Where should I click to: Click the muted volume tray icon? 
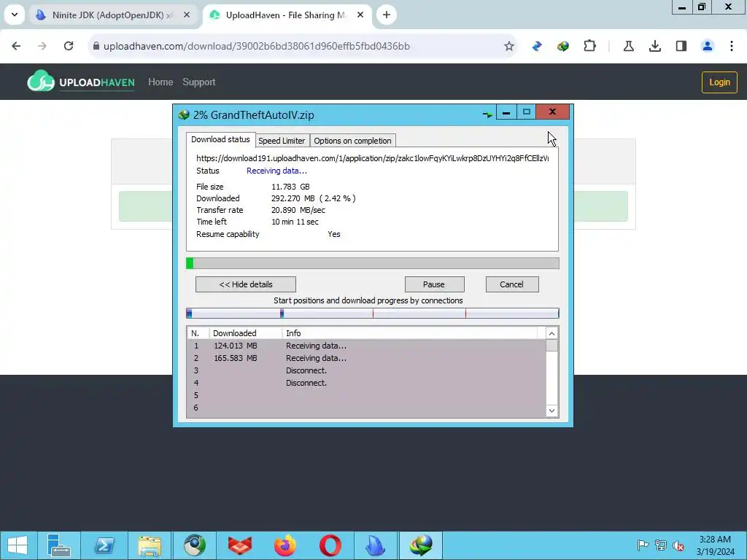click(678, 545)
